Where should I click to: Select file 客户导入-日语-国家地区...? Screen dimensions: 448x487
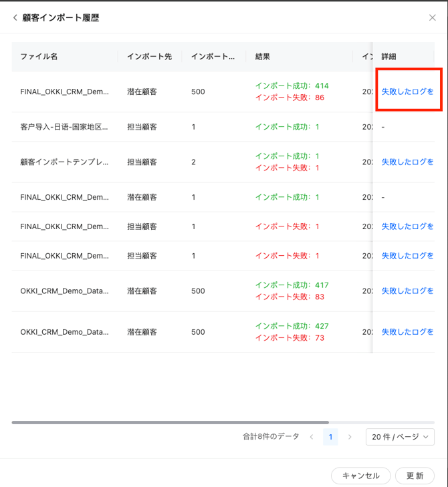tap(64, 127)
